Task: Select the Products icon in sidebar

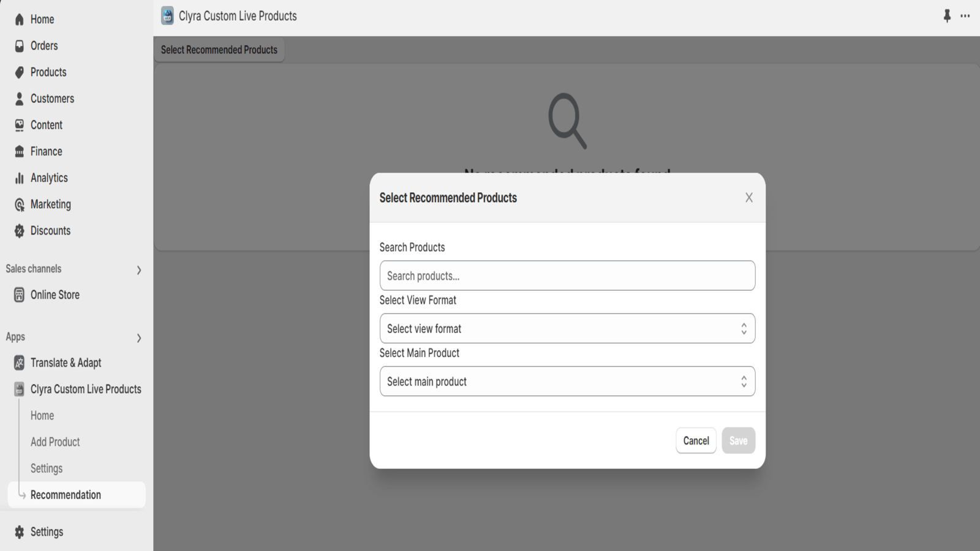Action: 19,72
